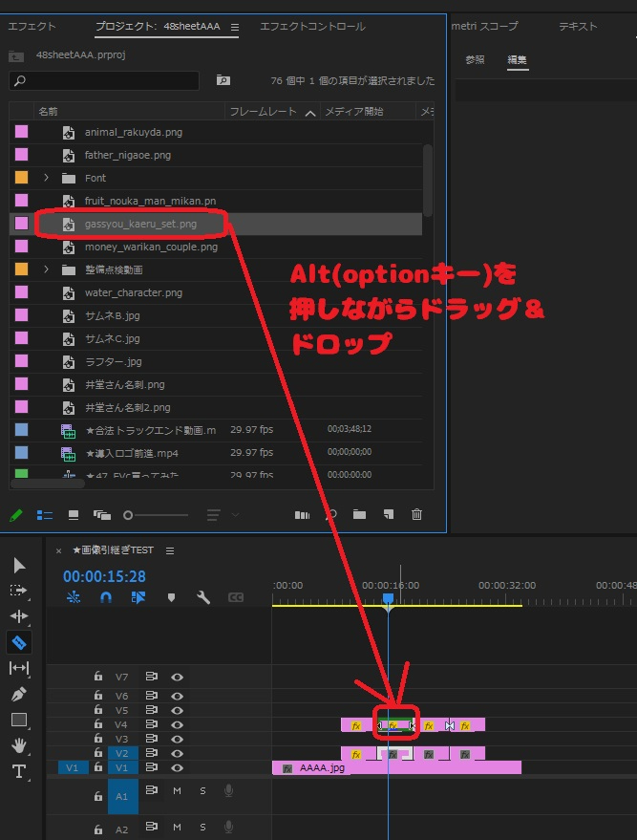This screenshot has height=840, width=637.
Task: Open the ★画像引継ぎTEST sequence menu
Action: (x=170, y=550)
